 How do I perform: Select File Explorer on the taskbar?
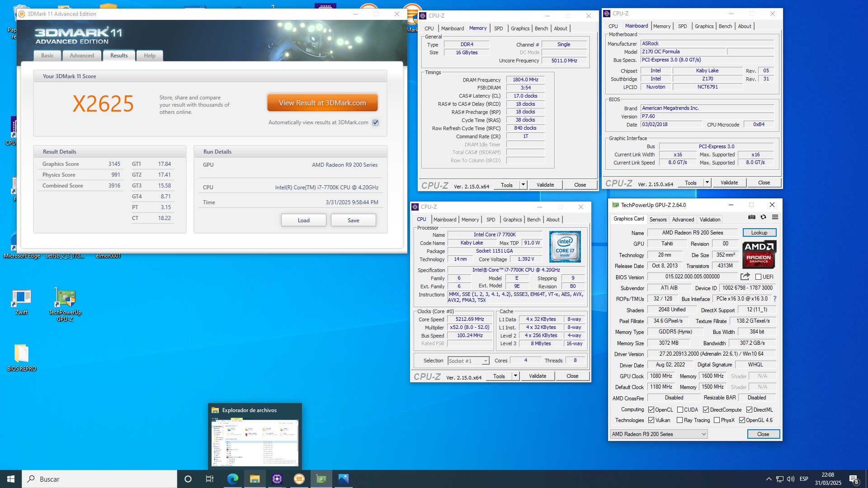[255, 479]
